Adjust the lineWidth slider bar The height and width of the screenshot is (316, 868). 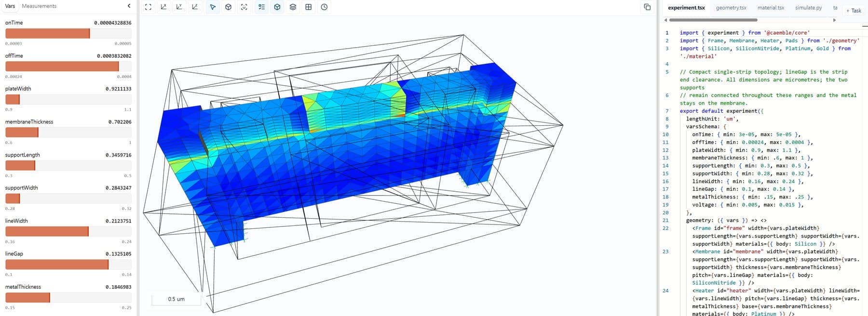(68, 232)
